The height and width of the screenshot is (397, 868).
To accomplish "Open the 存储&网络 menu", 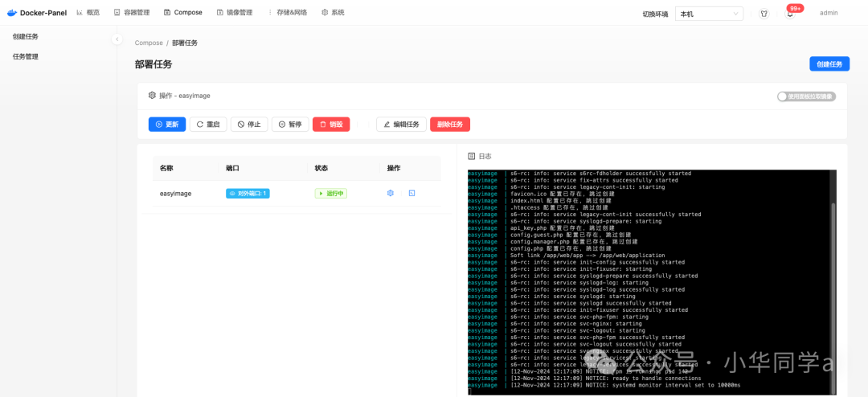I will point(287,12).
